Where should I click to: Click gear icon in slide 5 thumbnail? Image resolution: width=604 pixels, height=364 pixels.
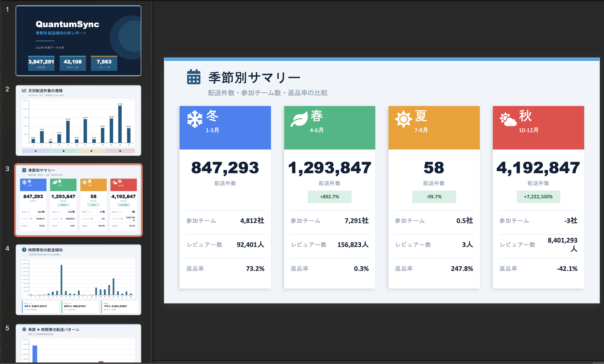24,329
